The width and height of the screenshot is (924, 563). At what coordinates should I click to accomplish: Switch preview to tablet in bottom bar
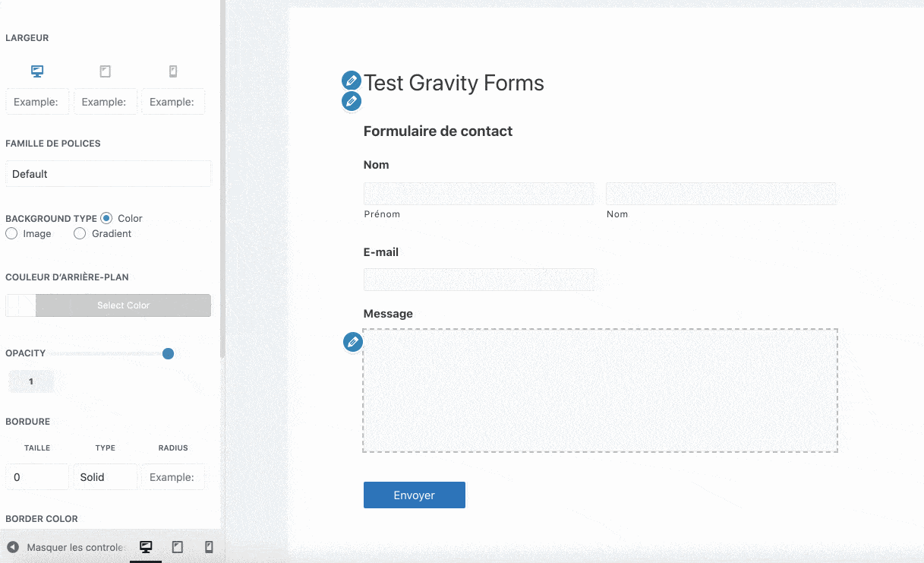point(178,547)
